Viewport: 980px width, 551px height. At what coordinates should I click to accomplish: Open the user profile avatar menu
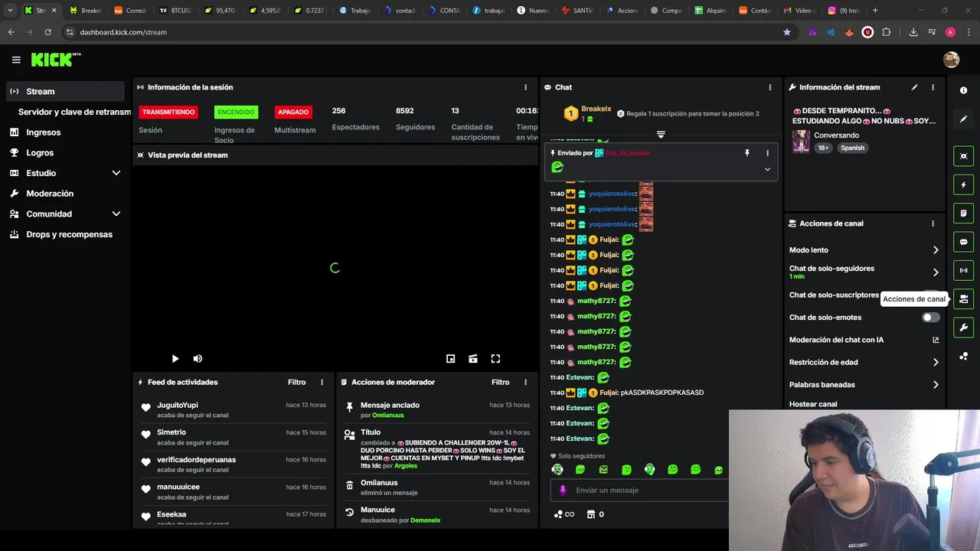point(951,60)
